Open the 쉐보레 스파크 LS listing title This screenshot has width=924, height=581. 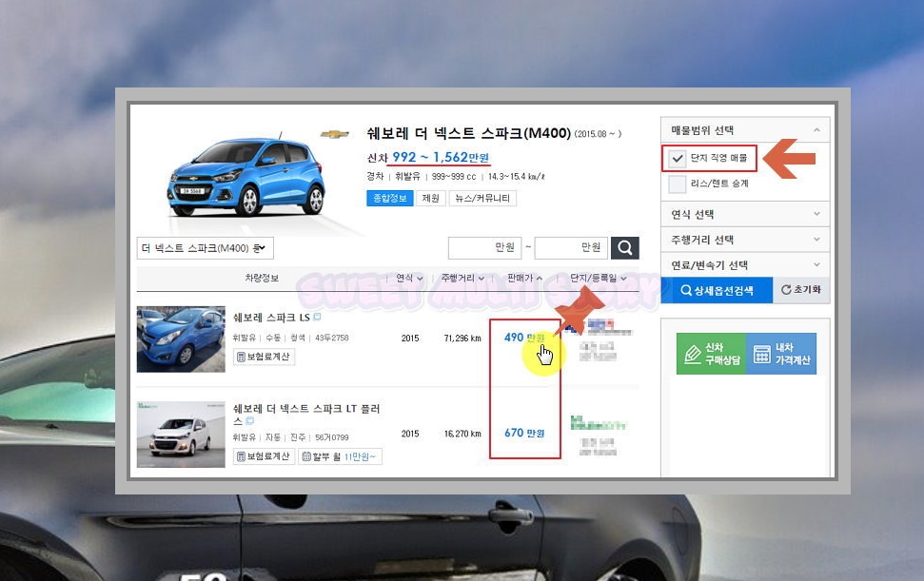[x=271, y=318]
